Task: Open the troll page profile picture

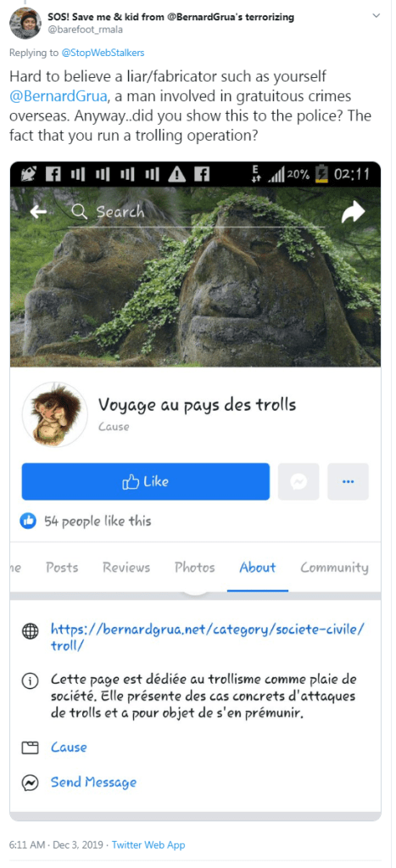Action: pyautogui.click(x=54, y=414)
